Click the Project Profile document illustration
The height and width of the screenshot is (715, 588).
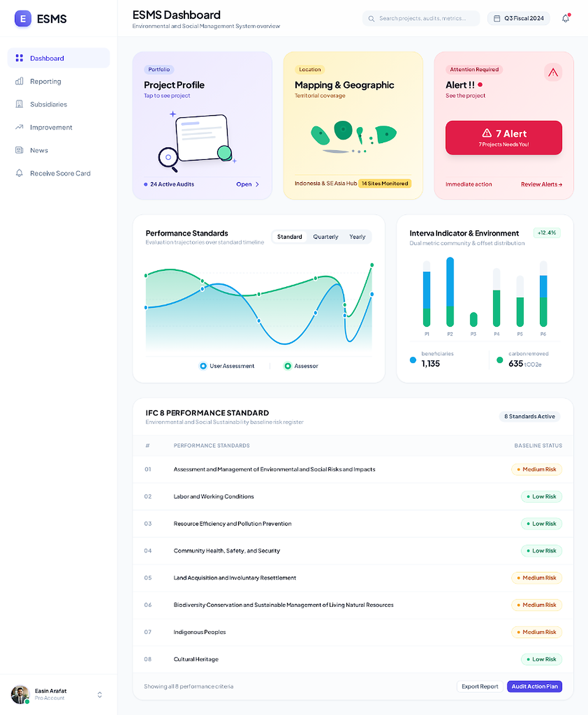point(197,142)
